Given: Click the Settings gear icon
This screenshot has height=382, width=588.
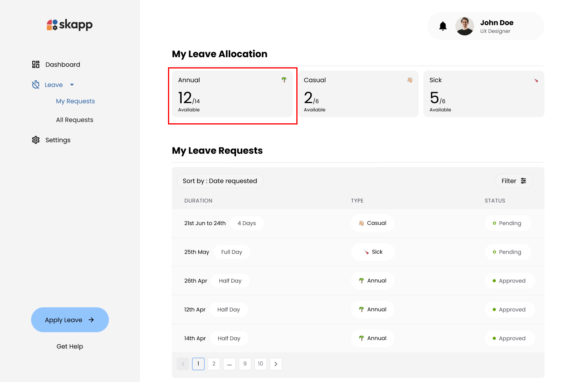Looking at the screenshot, I should point(36,140).
